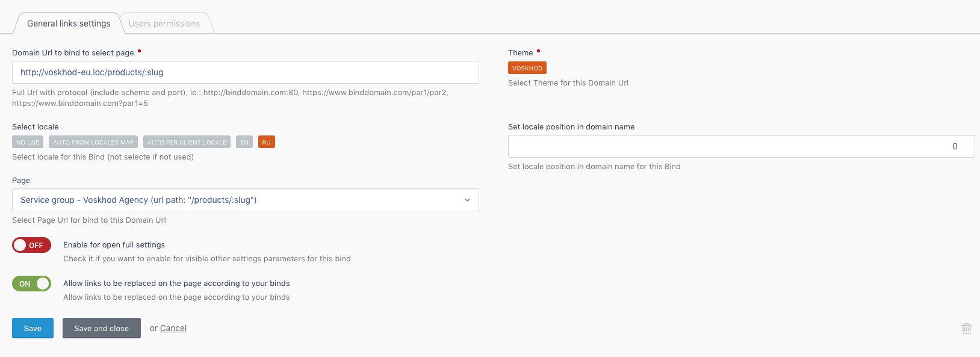Viewport: 980px width, 357px height.
Task: Select the RU locale
Action: (266, 142)
